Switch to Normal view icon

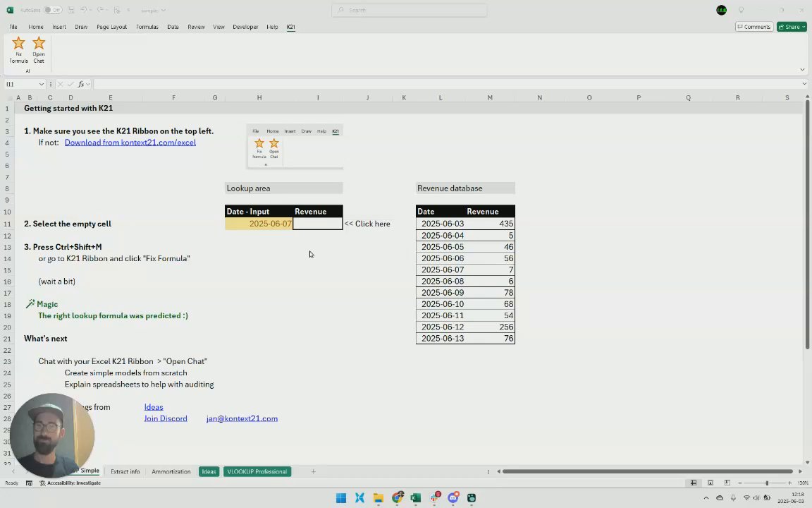coord(694,483)
